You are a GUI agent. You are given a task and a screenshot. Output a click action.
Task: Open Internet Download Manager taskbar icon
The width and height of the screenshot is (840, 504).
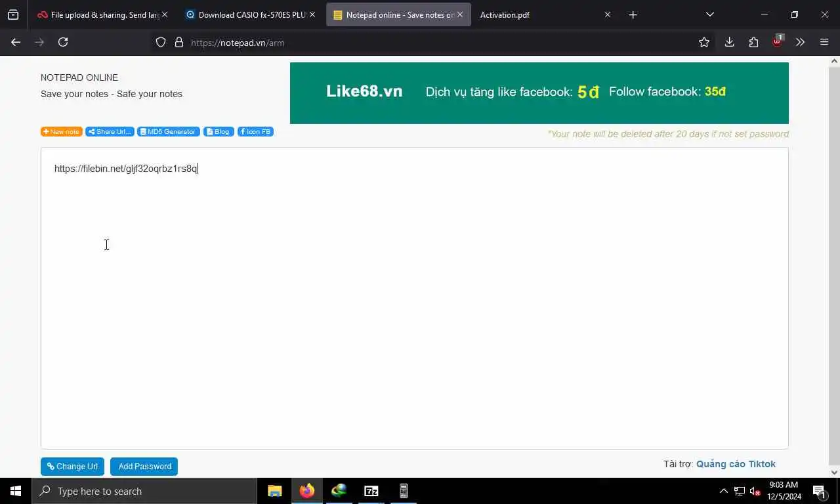pyautogui.click(x=339, y=491)
